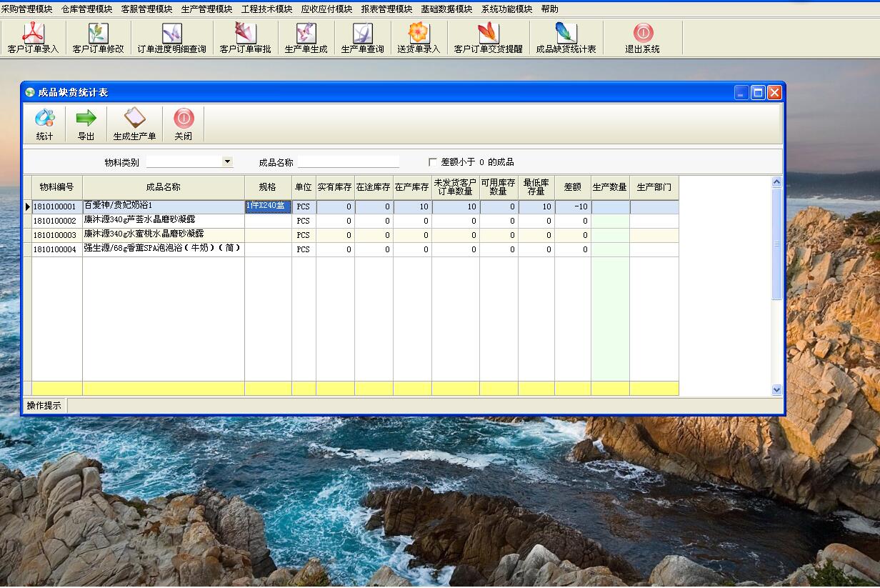
Task: Expand the 物料类别 dropdown arrow
Action: click(x=228, y=161)
